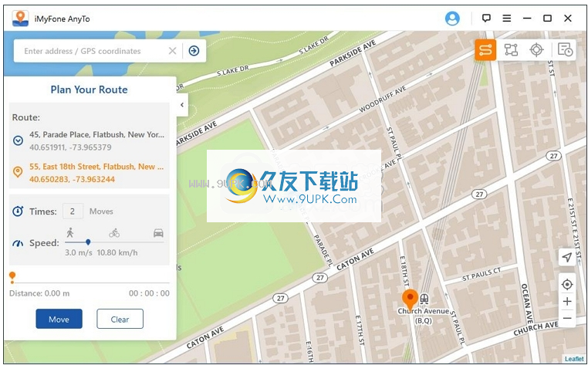Click the Church Avenue subway station icon
This screenshot has width=588, height=372.
pyautogui.click(x=424, y=299)
